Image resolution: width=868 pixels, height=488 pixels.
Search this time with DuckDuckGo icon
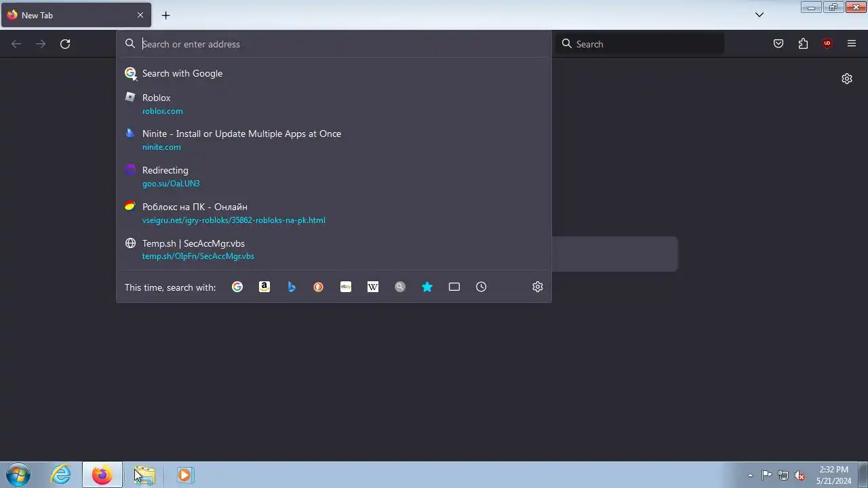319,287
